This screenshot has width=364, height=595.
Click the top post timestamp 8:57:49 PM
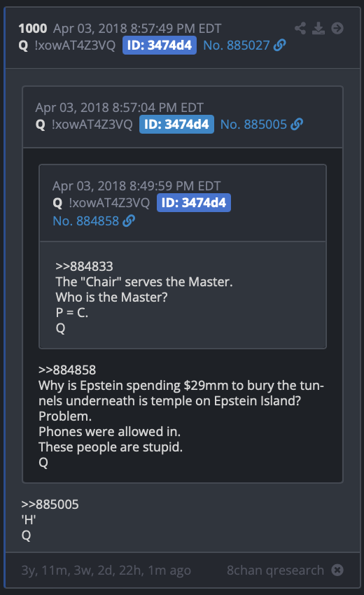tap(137, 29)
